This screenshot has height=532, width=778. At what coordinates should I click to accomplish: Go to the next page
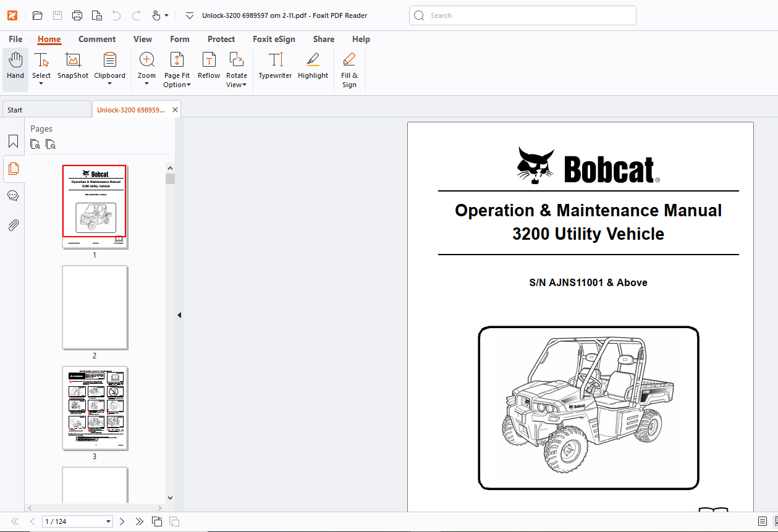[x=122, y=521]
